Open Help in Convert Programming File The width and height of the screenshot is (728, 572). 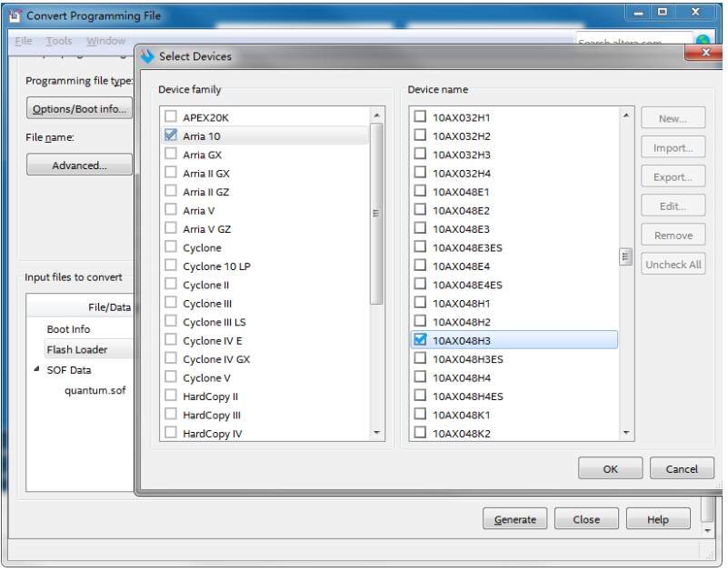[x=658, y=519]
